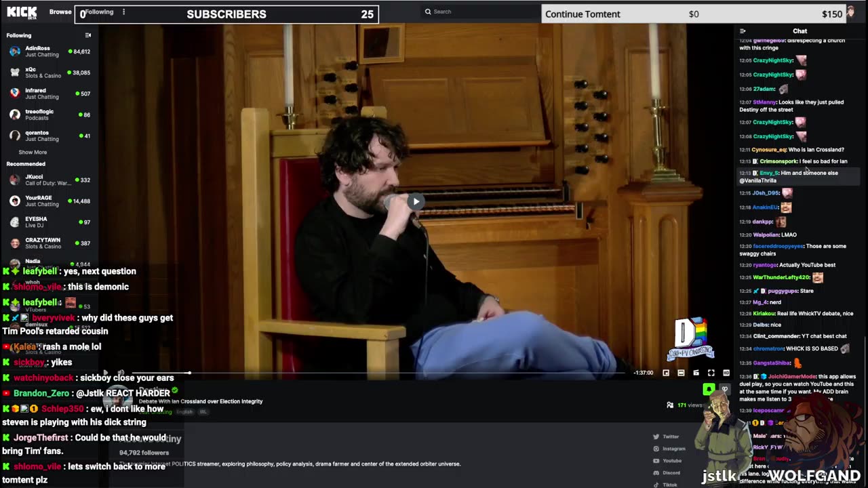Viewport: 868px width, 488px height.
Task: Click the Kick logo home icon
Action: pos(21,12)
